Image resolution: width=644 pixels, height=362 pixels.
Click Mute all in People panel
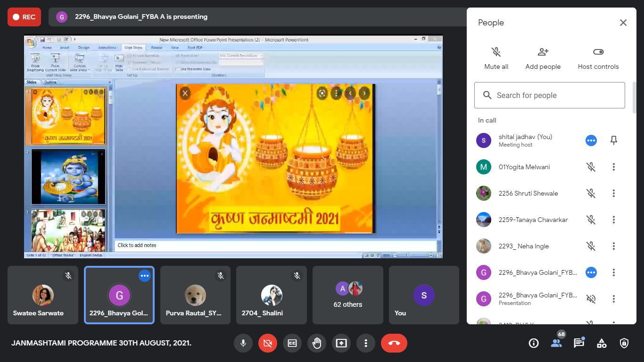[x=496, y=58]
